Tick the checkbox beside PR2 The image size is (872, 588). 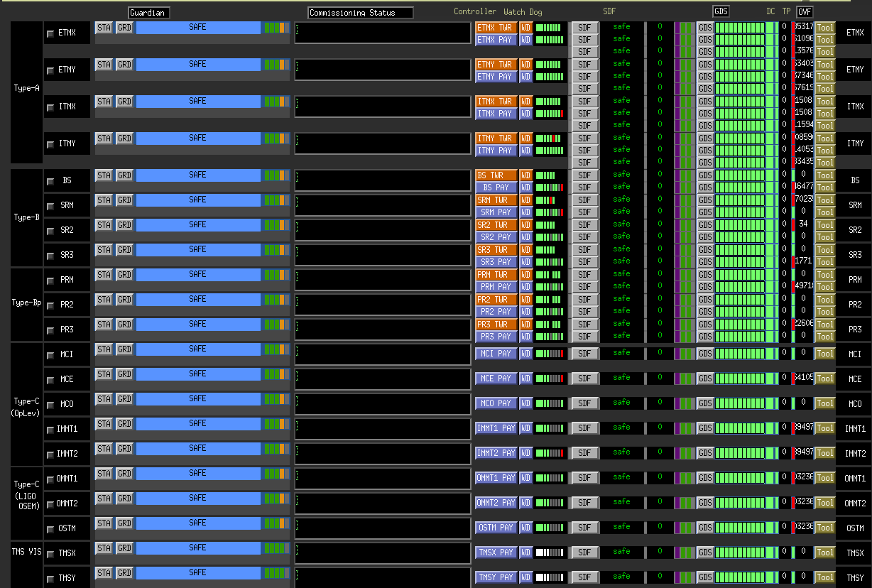pyautogui.click(x=50, y=305)
